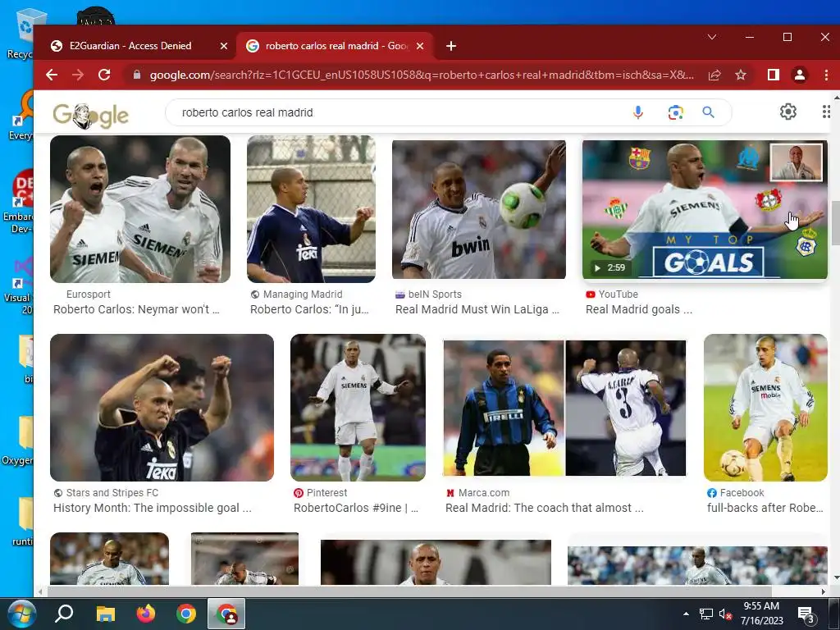This screenshot has width=840, height=630.
Task: Click the page vertical scrollbar thumb
Action: coord(836,222)
